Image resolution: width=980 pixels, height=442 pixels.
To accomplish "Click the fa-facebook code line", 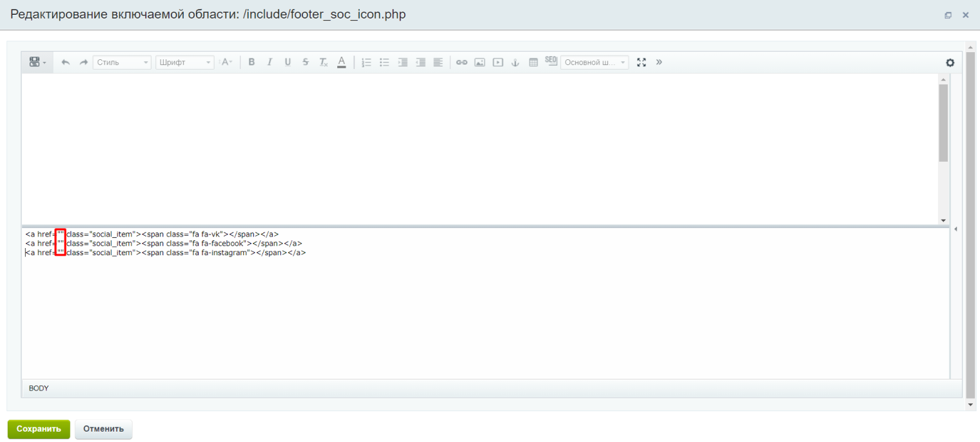I will pyautogui.click(x=164, y=244).
